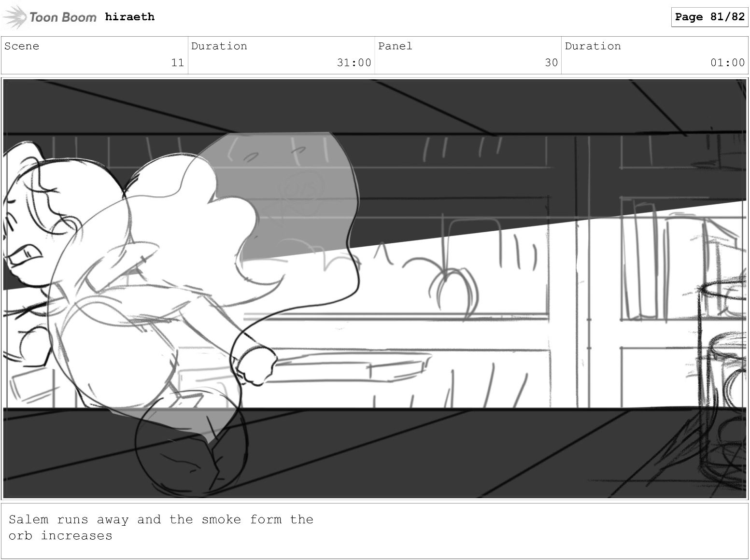Click the caption line "orb increases"

tap(60, 536)
